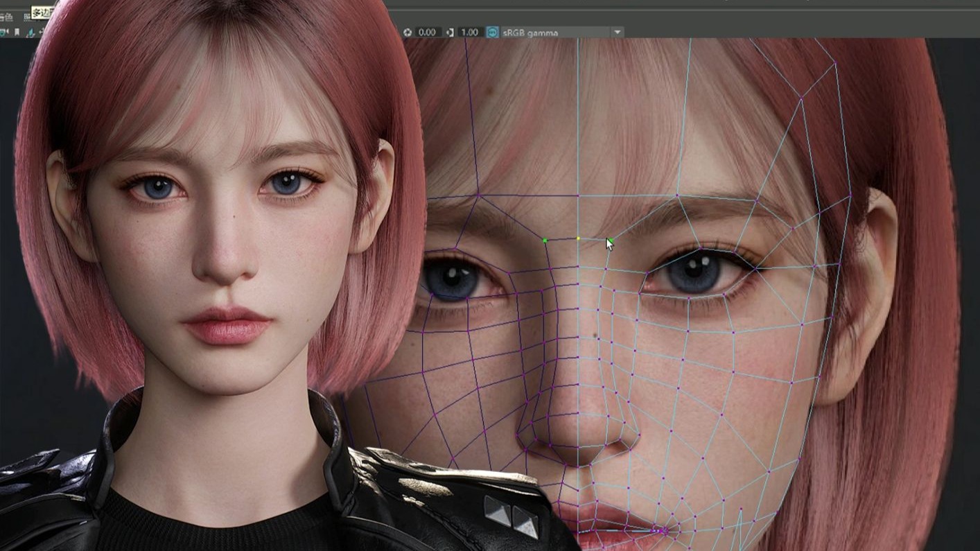Click the icon right of the bookmark icon
The image size is (980, 551).
[x=30, y=33]
